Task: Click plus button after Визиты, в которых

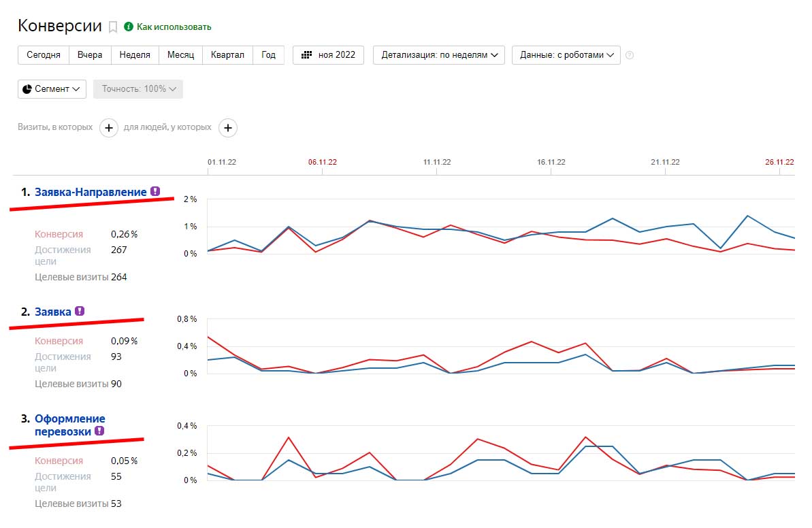Action: click(x=109, y=127)
